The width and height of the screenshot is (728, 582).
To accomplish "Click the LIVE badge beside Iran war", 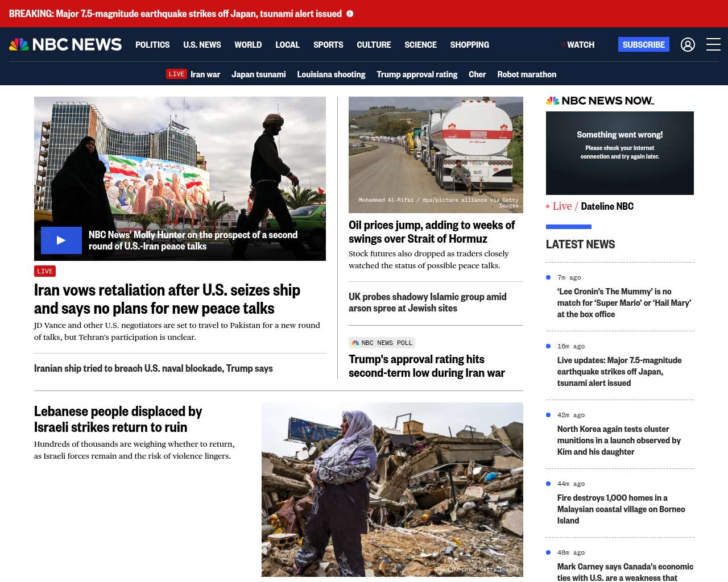I will coord(176,74).
